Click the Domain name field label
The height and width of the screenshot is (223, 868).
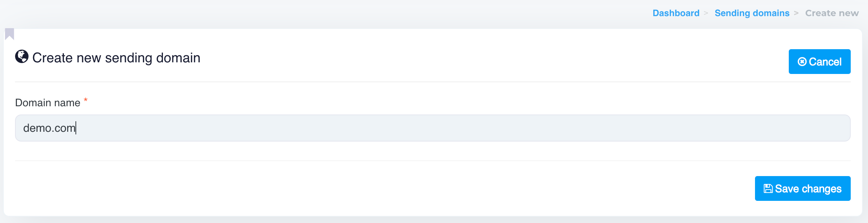(48, 103)
